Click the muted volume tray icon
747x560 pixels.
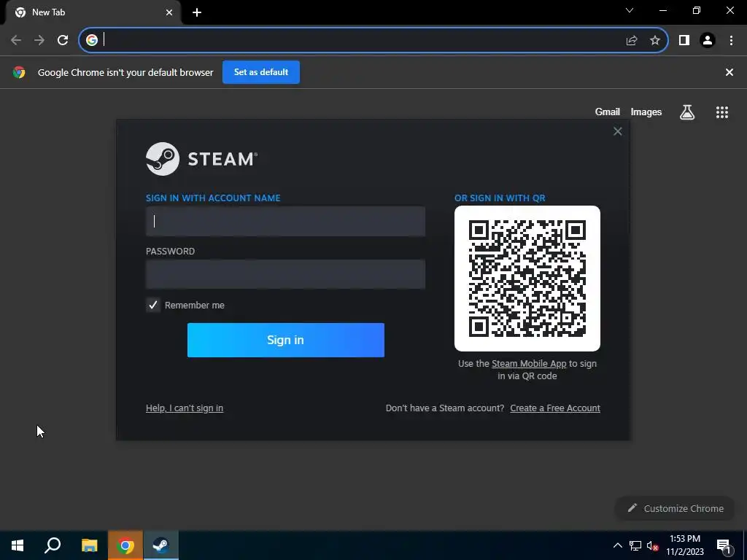(x=653, y=546)
